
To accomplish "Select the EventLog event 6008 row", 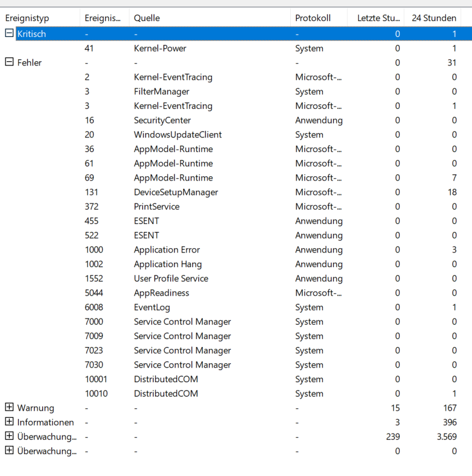I will click(x=236, y=307).
